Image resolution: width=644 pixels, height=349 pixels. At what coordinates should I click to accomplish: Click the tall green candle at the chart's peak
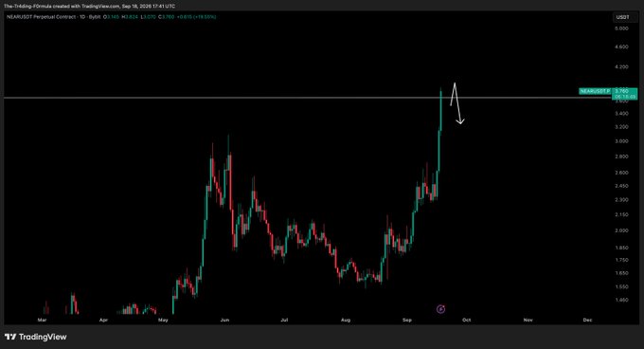440,111
